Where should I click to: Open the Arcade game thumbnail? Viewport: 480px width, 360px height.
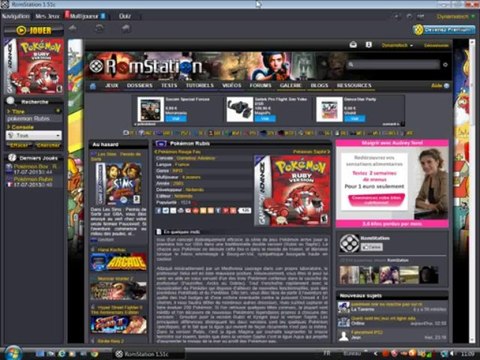(118, 262)
